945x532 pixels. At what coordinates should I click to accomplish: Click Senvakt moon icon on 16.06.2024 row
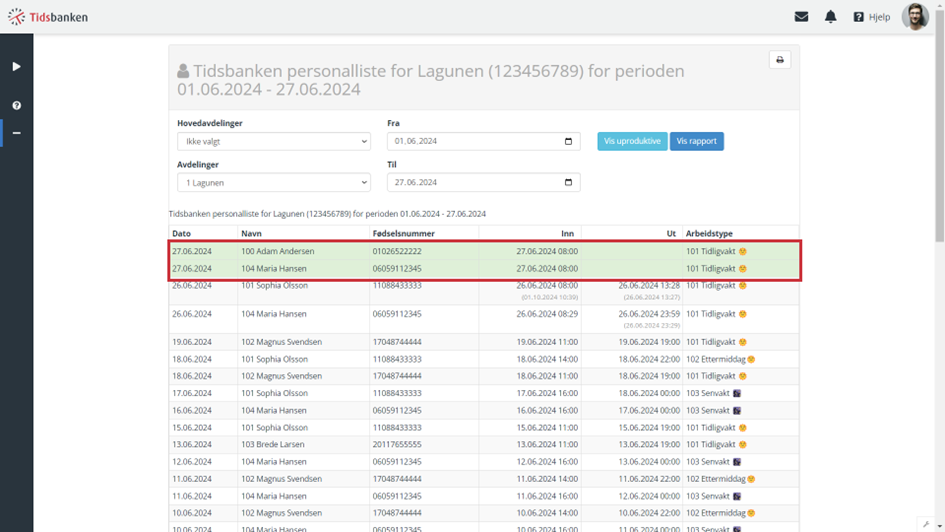[x=736, y=411]
